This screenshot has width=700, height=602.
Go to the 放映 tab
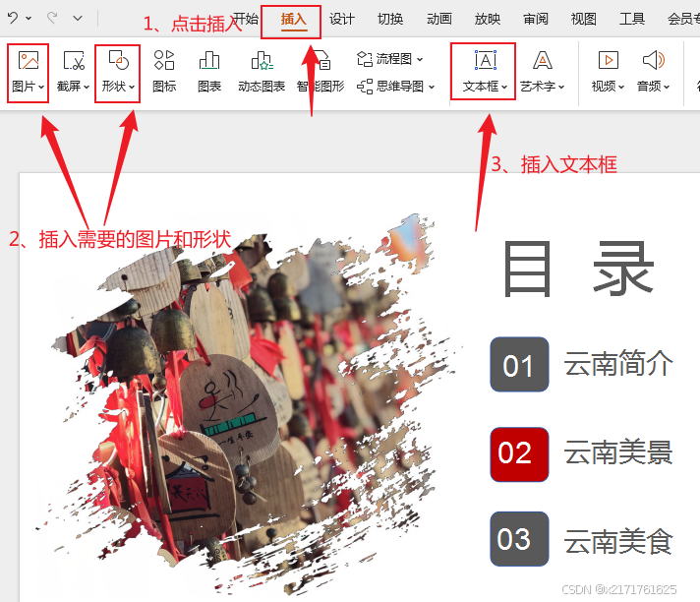click(x=488, y=20)
